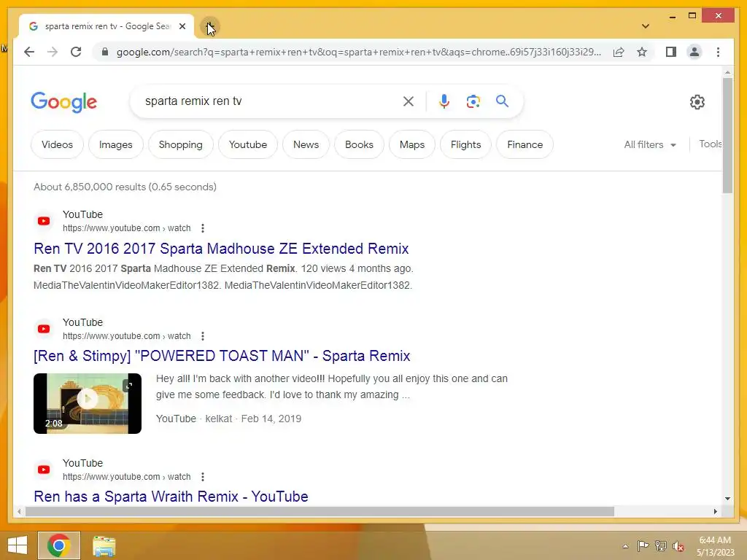Open the Chrome profile avatar menu
The height and width of the screenshot is (560, 747).
point(694,52)
